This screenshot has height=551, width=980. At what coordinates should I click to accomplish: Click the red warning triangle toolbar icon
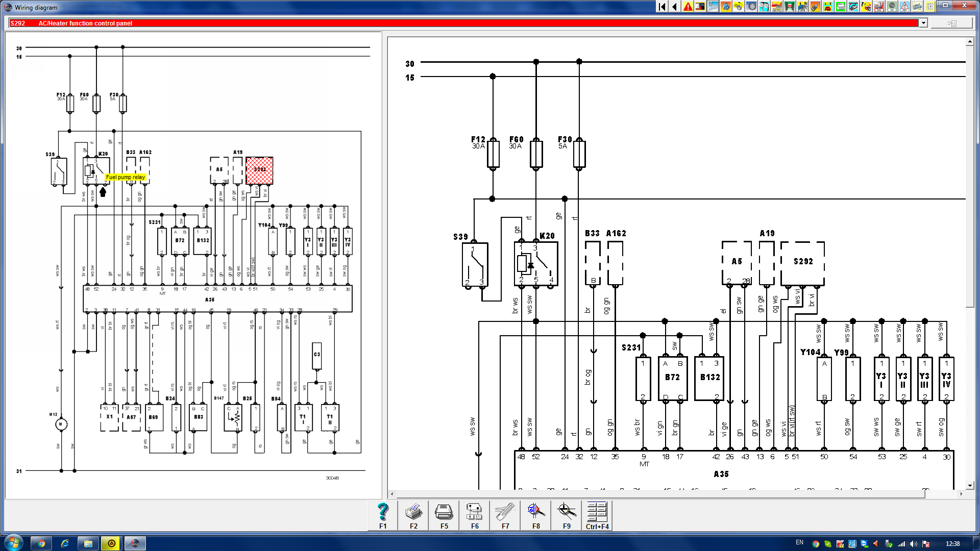(x=688, y=7)
